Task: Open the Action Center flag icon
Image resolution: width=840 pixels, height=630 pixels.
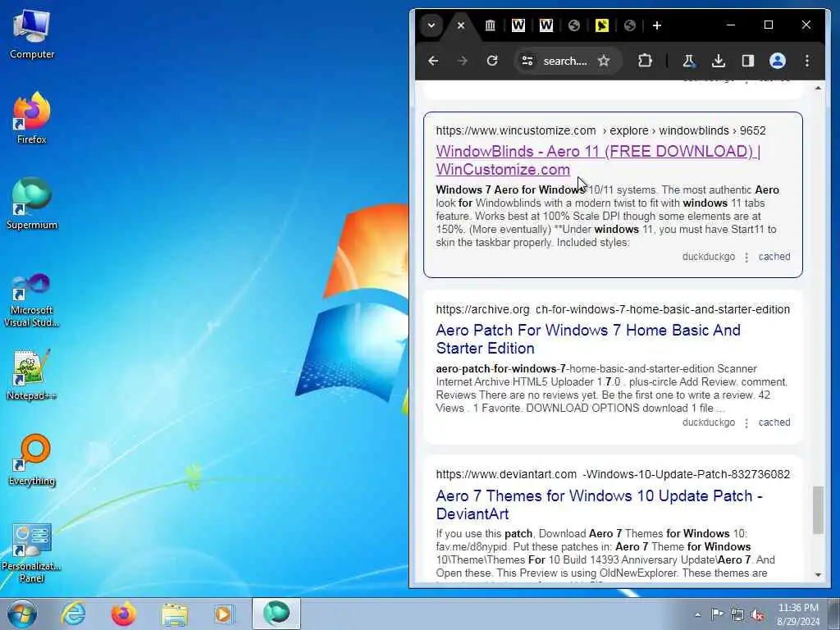Action: point(717,614)
